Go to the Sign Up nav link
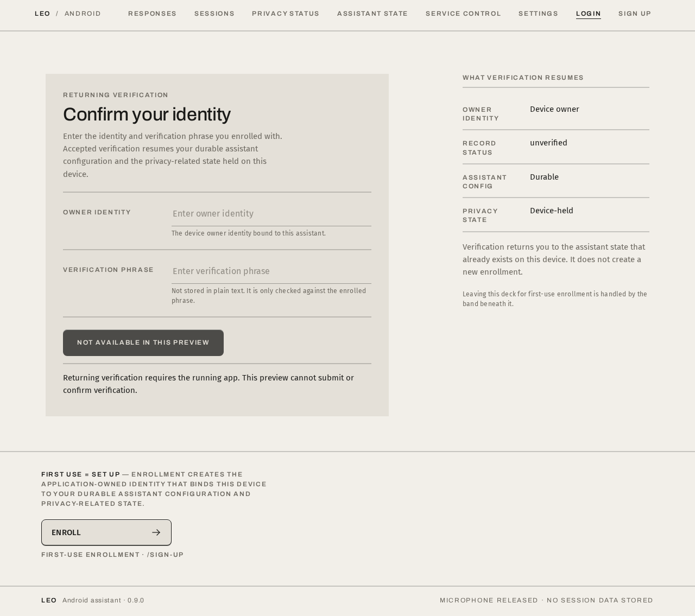Image resolution: width=695 pixels, height=616 pixels. [635, 14]
